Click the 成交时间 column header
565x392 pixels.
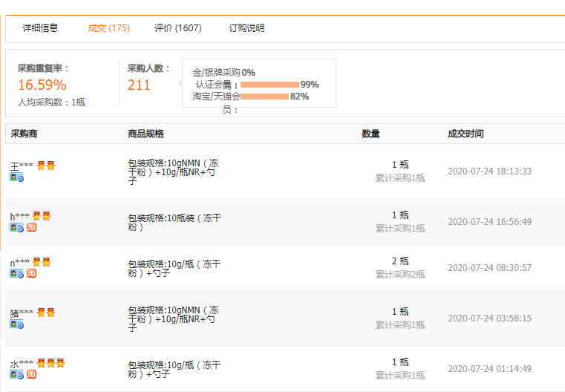[466, 134]
